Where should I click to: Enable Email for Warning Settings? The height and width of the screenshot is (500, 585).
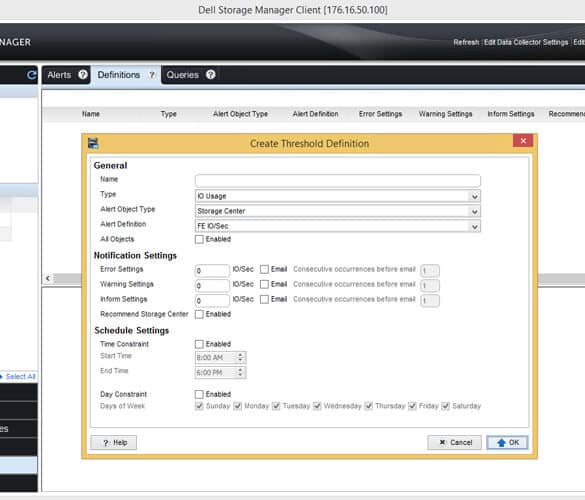click(264, 284)
